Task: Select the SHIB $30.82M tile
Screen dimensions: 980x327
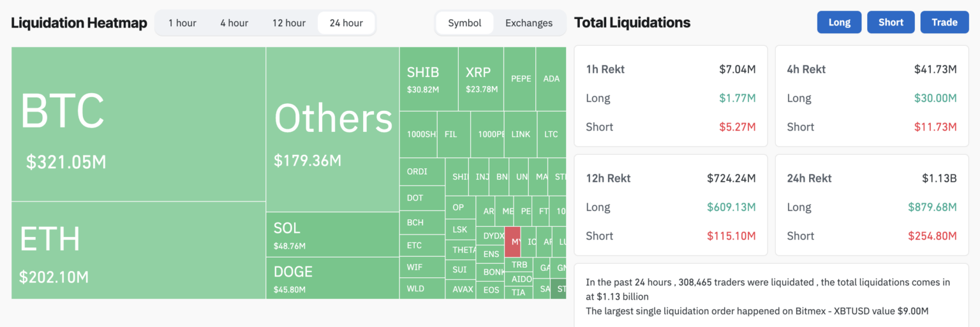Action: pyautogui.click(x=429, y=79)
